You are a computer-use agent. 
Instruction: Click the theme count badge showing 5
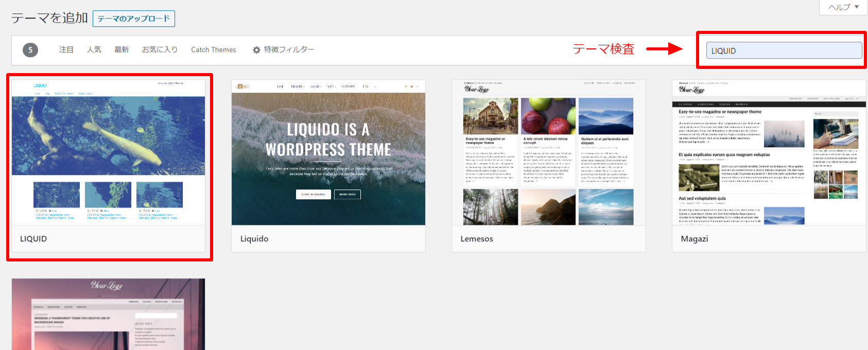click(30, 50)
